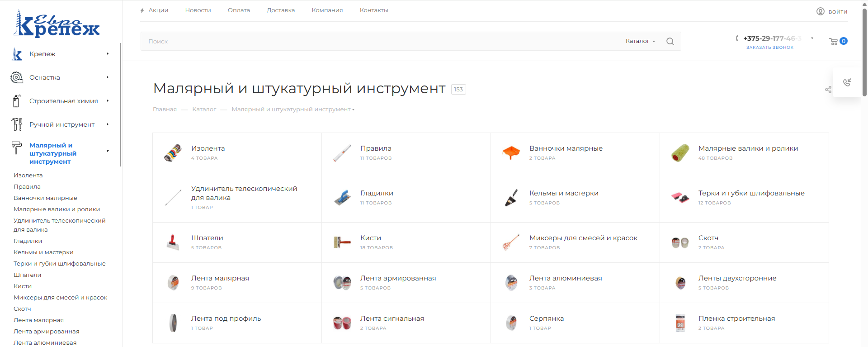Open the Каталог search scope dropdown

(x=641, y=41)
